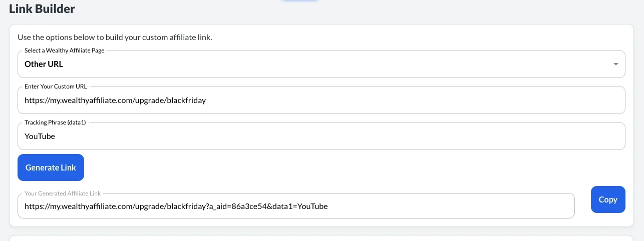Viewport: 644px width, 241px height.
Task: Click the instruction text about custom affiliate link
Action: 115,37
